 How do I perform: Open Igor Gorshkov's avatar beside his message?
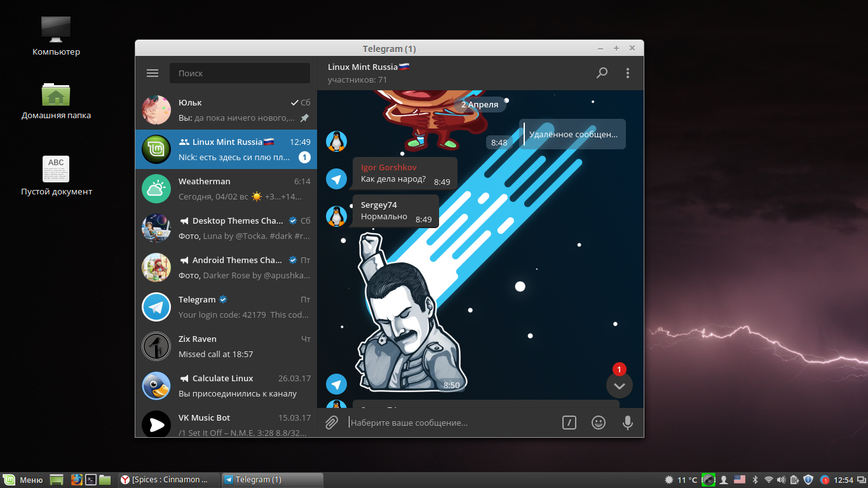pos(336,179)
